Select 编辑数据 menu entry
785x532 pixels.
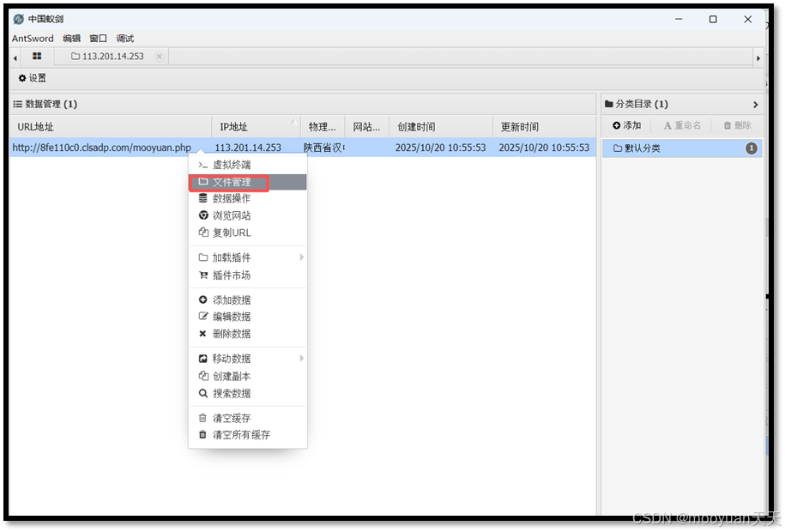[x=248, y=317]
